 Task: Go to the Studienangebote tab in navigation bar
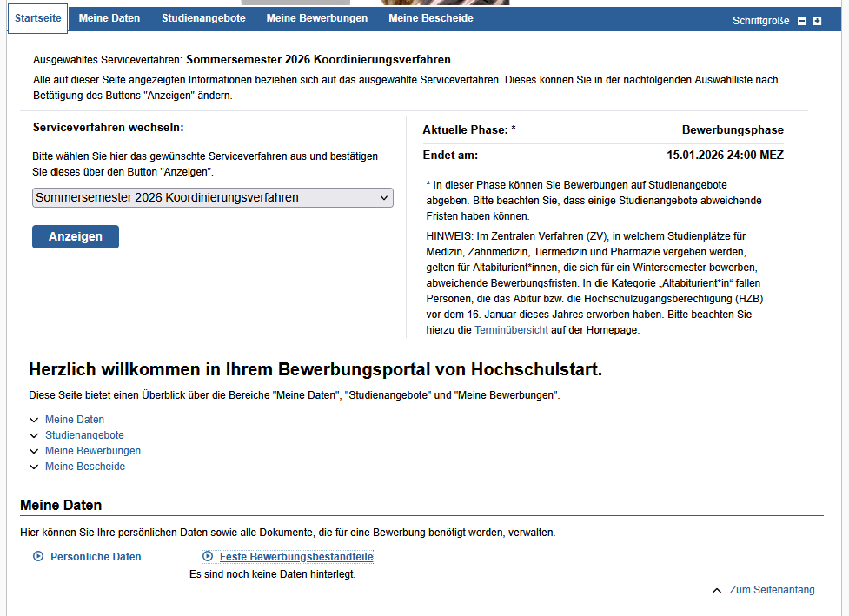203,18
